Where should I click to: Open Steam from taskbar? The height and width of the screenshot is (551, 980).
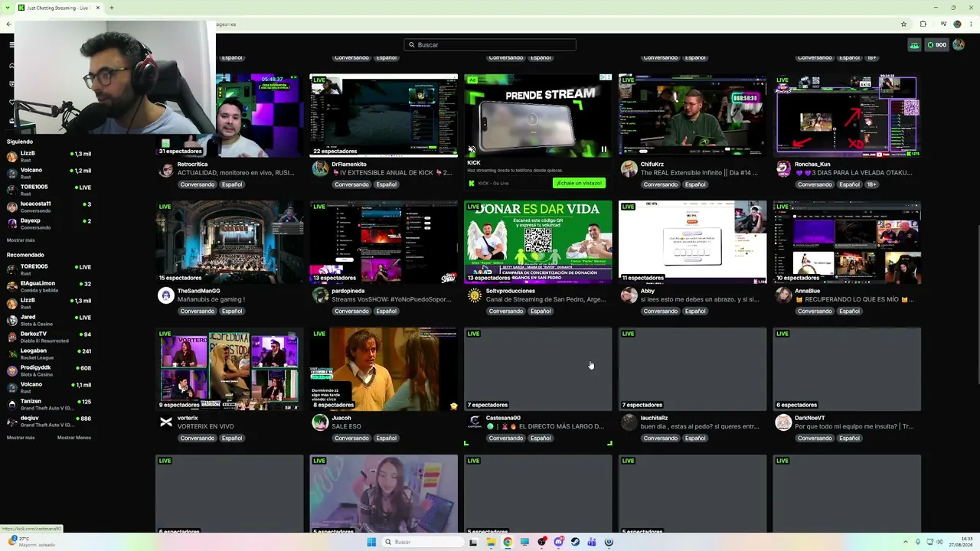[x=575, y=542]
